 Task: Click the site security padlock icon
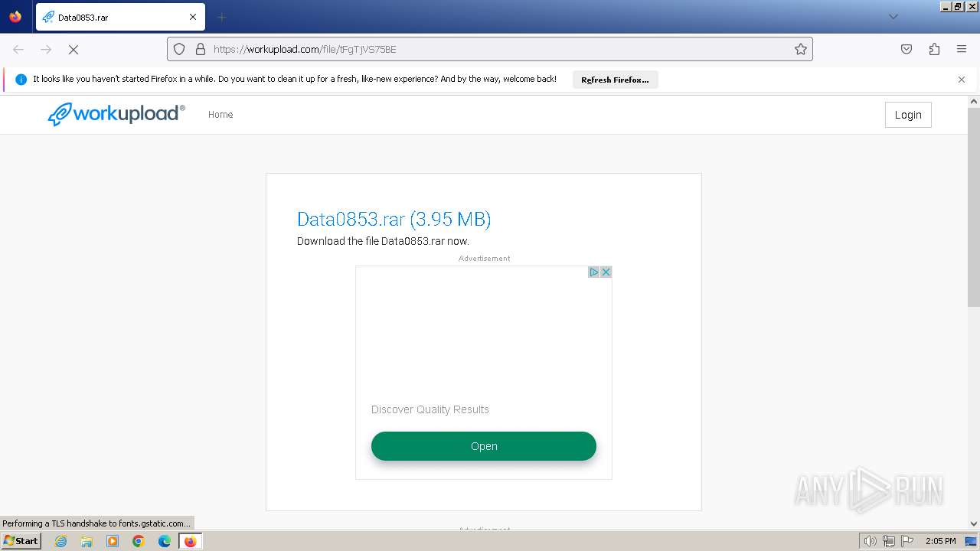point(201,49)
